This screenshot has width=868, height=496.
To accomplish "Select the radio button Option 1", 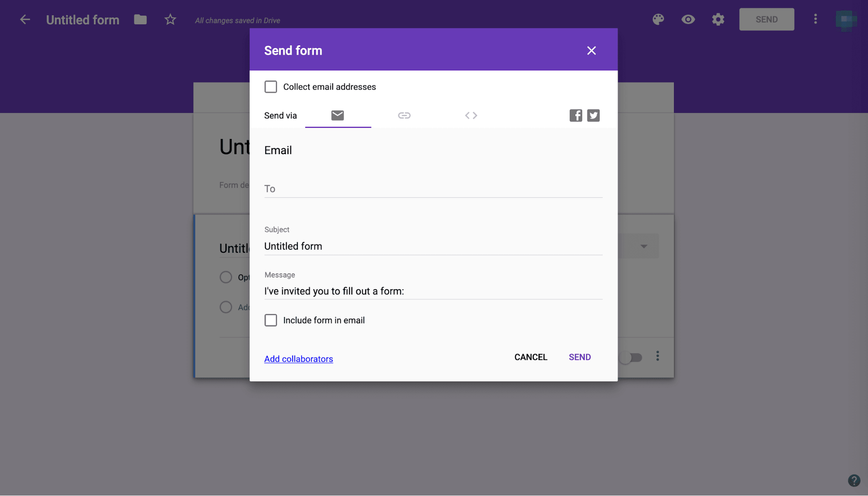I will click(x=226, y=277).
